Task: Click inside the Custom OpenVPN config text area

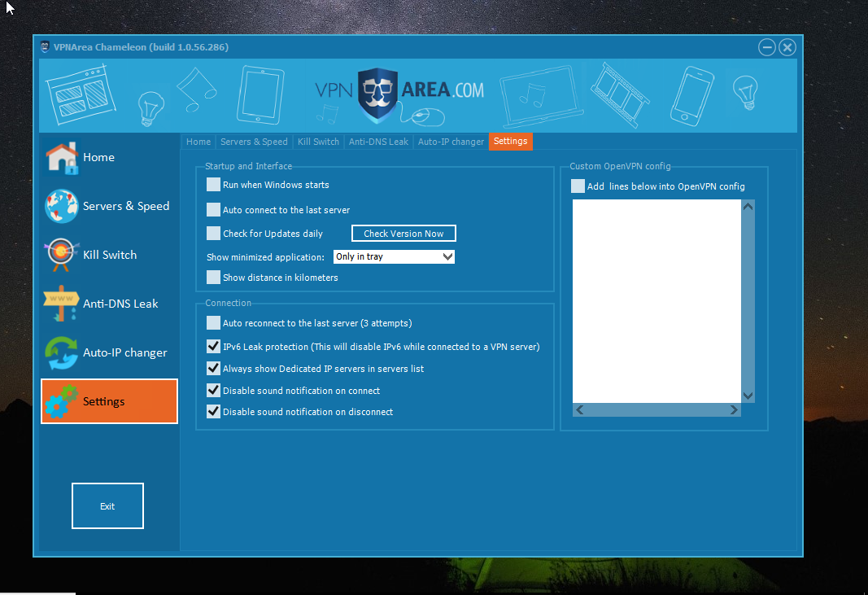Action: pyautogui.click(x=656, y=301)
